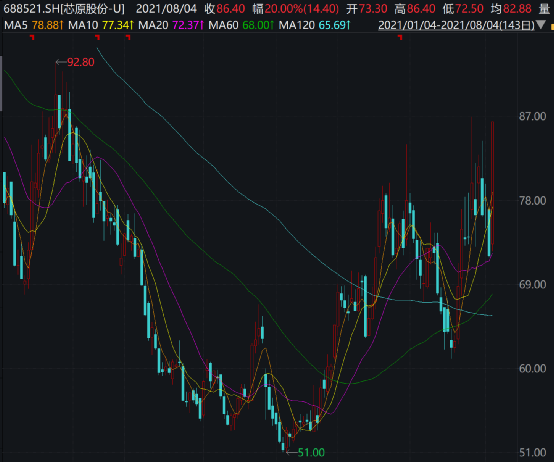Image resolution: width=554 pixels, height=462 pixels.
Task: Toggle the MA5 moving average indicator label
Action: click(16, 25)
